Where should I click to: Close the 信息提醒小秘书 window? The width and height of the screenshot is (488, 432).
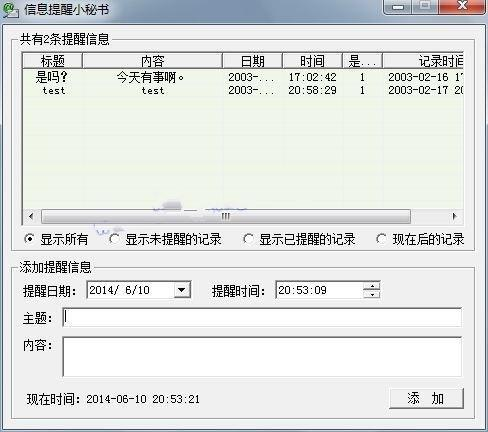(462, 7)
